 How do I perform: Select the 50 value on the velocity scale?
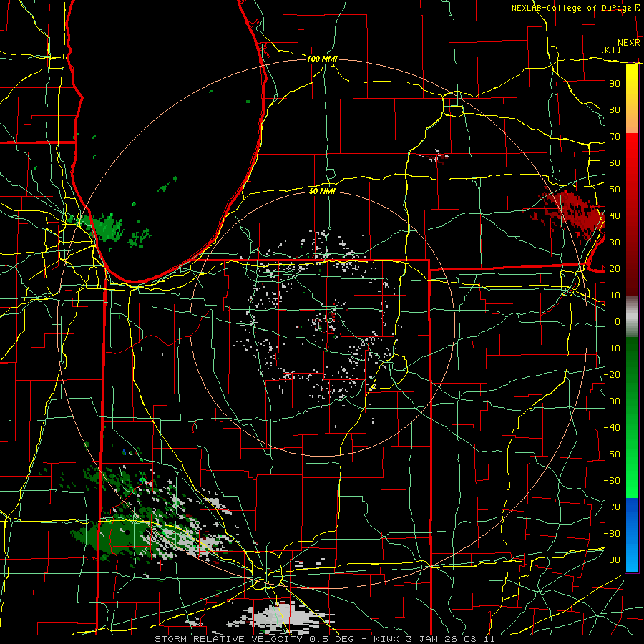coord(615,190)
